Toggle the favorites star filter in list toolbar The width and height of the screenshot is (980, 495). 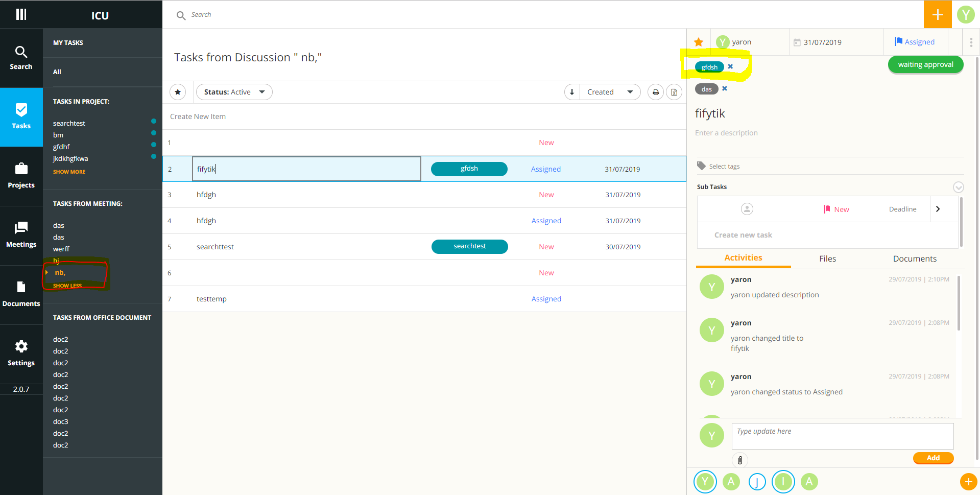(x=178, y=92)
